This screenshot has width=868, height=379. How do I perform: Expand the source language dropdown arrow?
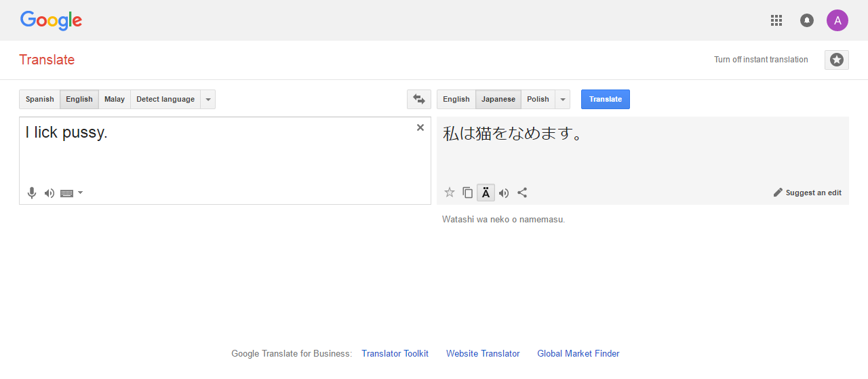208,99
